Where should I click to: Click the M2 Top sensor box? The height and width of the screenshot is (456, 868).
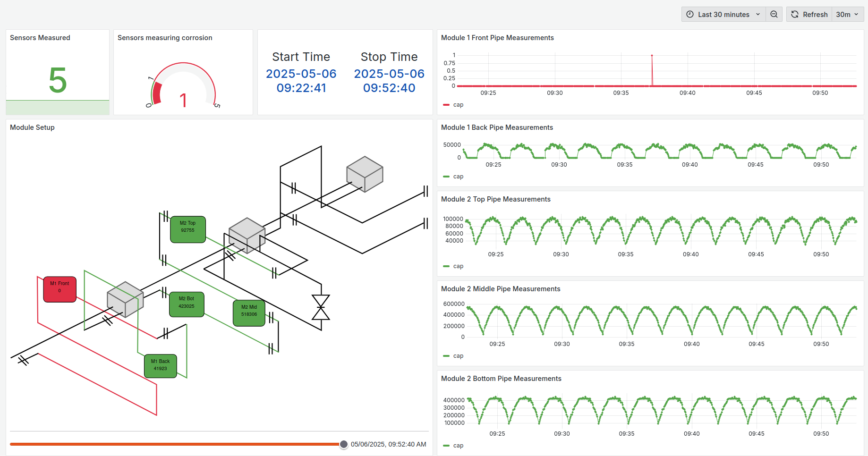[187, 229]
